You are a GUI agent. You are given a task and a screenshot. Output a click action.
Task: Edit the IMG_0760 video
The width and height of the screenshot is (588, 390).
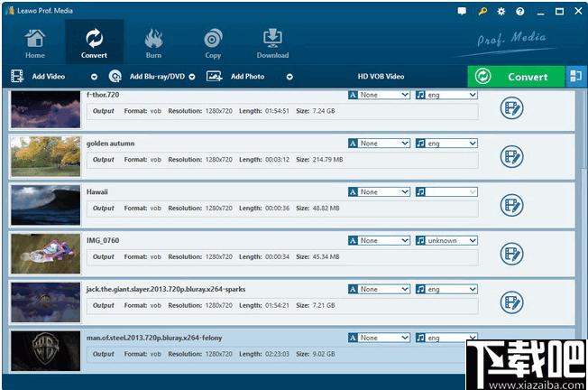click(x=512, y=254)
